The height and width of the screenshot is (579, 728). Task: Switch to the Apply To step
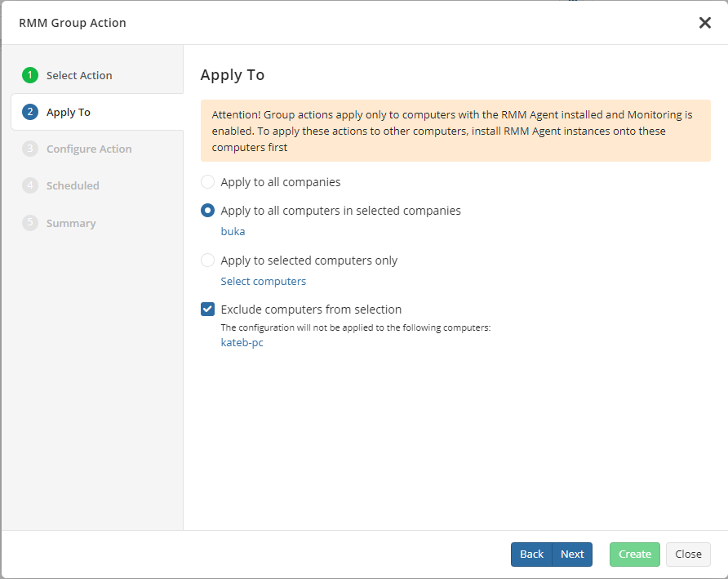pos(69,112)
